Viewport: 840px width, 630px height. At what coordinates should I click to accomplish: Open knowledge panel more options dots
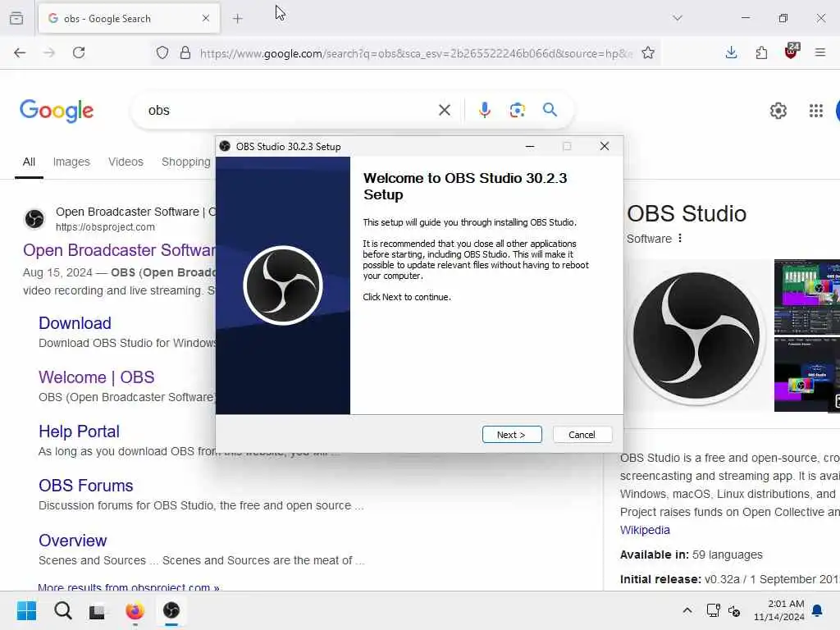point(680,239)
